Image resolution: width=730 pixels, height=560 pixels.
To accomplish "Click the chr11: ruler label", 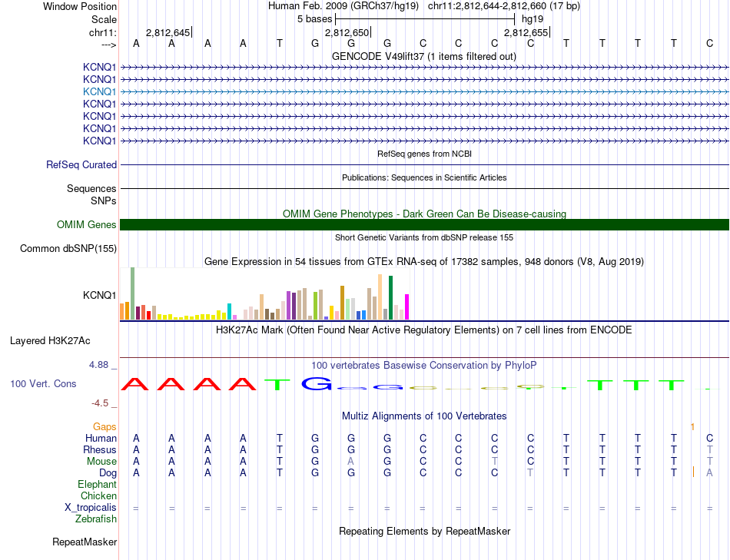I will click(102, 32).
